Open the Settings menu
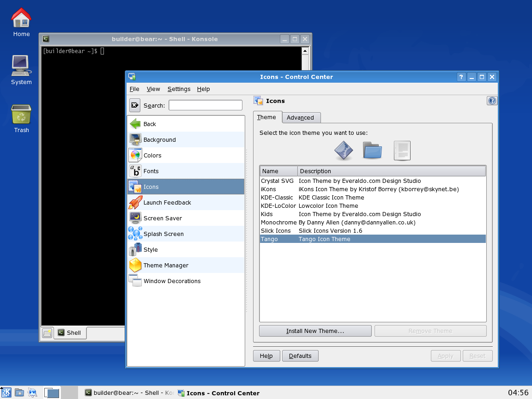 (x=179, y=89)
